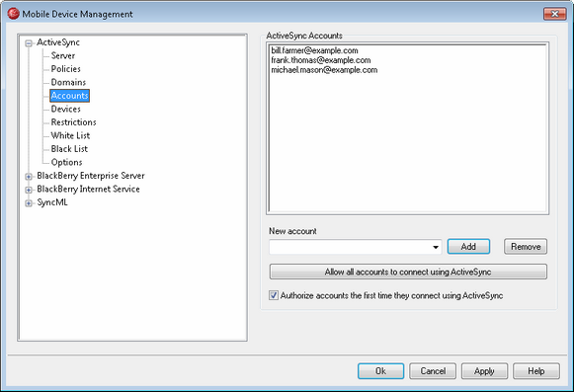Expand BlackBerry Enterprise Server node
Viewport: 574px width, 392px height.
[29, 177]
